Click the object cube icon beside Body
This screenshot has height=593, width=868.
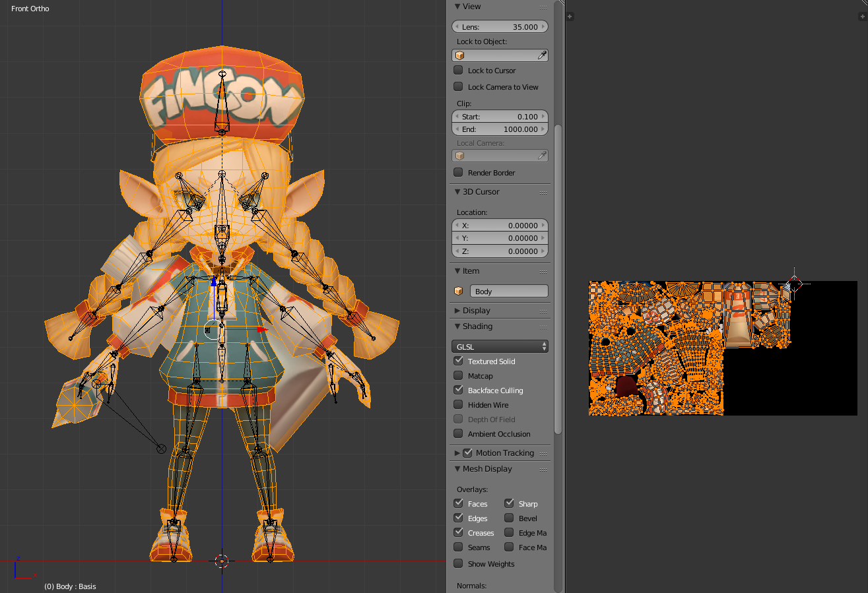coord(459,291)
